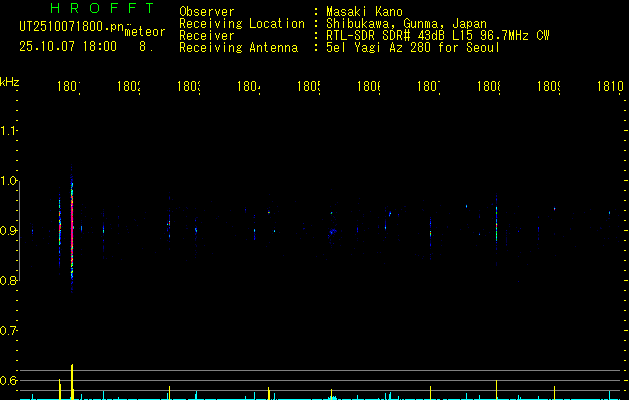Click the date 25.10.07 18:00 text

coord(68,46)
